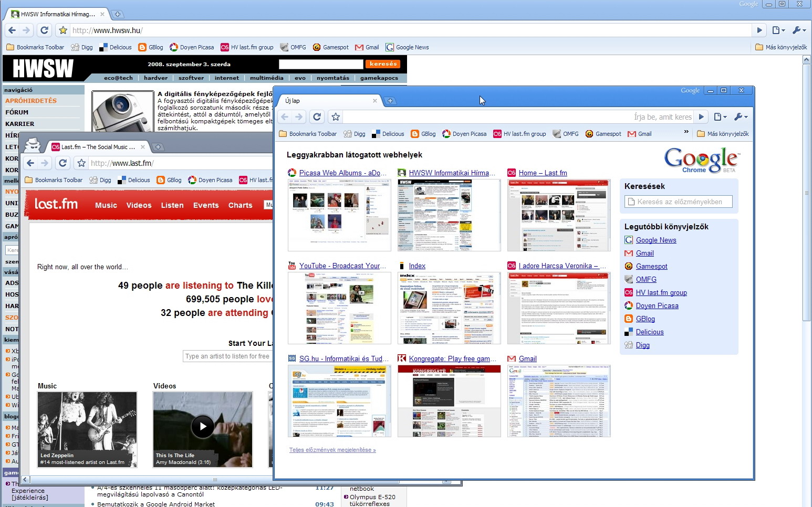Add new tab in front Chrome window

pyautogui.click(x=390, y=101)
